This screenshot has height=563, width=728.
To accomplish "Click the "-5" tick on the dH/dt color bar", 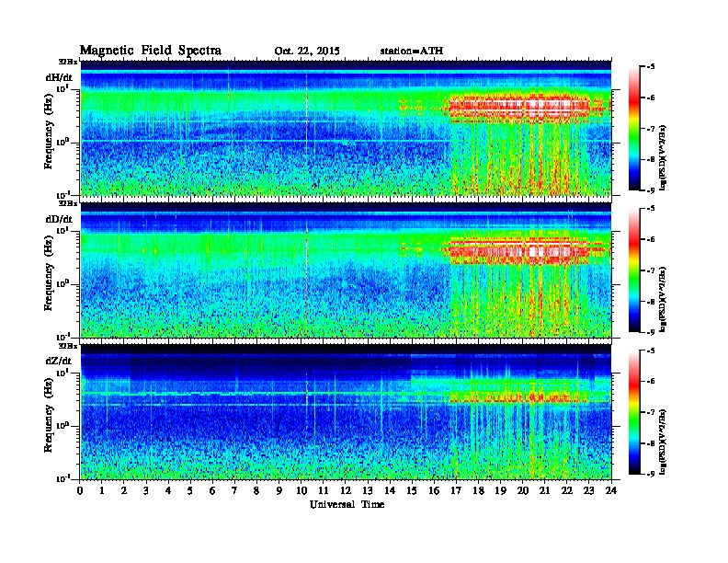I will pyautogui.click(x=652, y=67).
